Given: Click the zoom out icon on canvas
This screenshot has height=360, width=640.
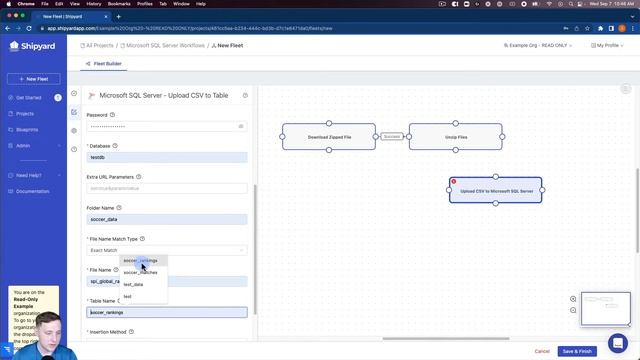Looking at the screenshot, I should click(x=573, y=310).
